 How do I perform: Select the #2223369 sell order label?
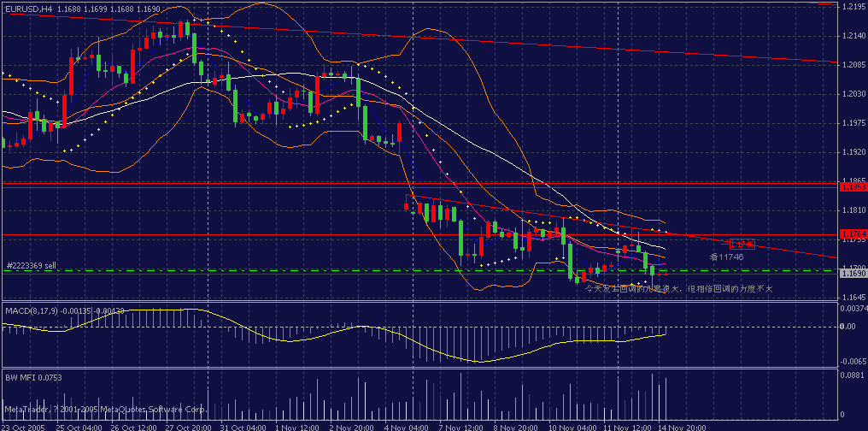click(32, 266)
